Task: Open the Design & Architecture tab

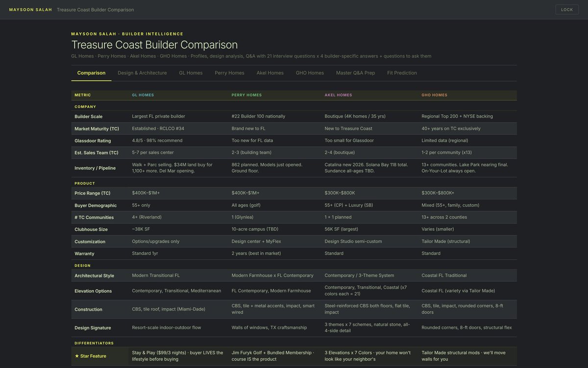Action: coord(142,73)
